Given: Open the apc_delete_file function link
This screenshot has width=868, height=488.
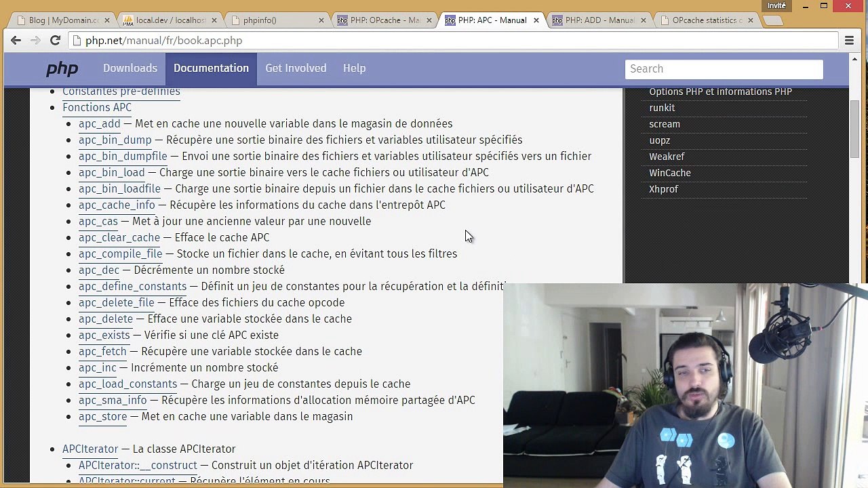Looking at the screenshot, I should coord(117,303).
